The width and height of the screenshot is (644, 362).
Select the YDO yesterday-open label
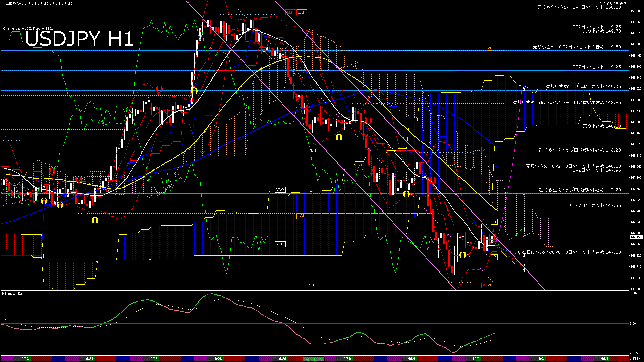280,190
